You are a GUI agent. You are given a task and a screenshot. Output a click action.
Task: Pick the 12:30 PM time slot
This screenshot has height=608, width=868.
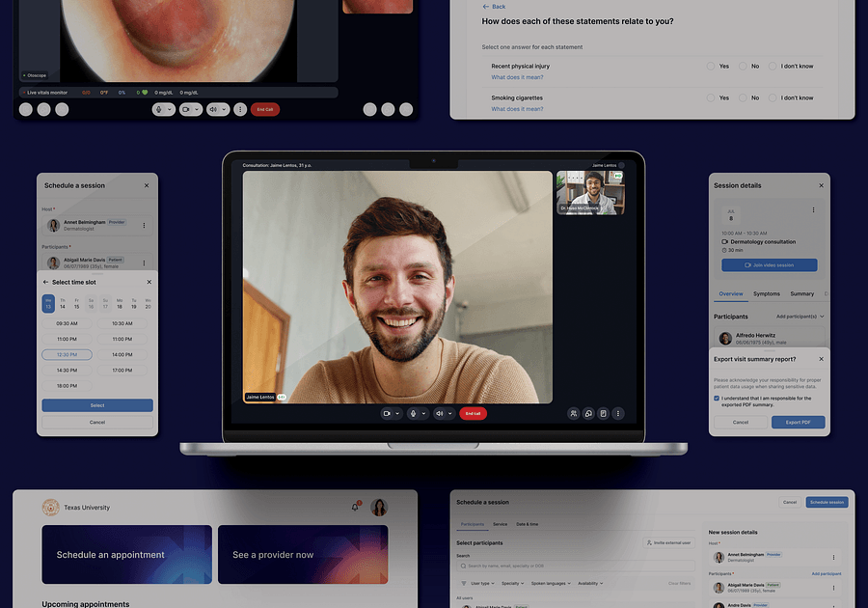(67, 354)
